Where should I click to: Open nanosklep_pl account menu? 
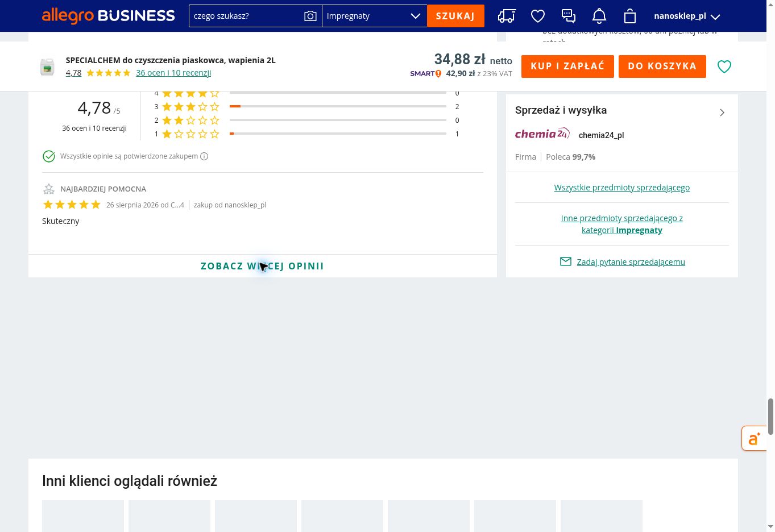(x=687, y=16)
